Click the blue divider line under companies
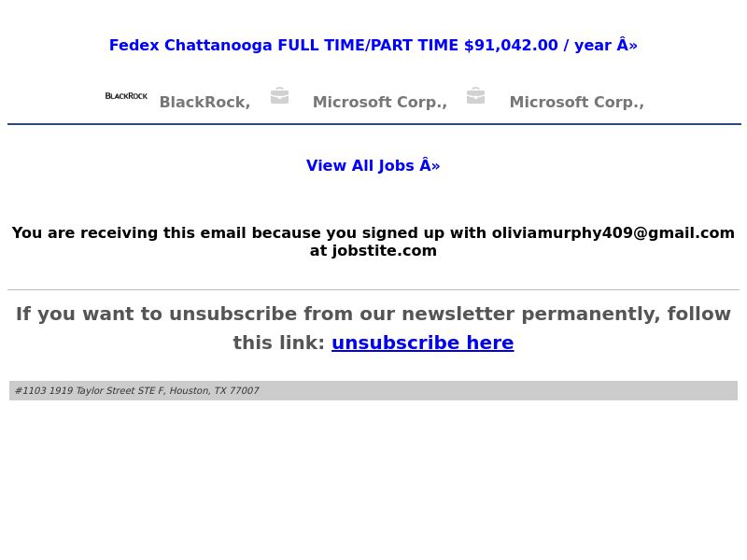 click(x=374, y=124)
